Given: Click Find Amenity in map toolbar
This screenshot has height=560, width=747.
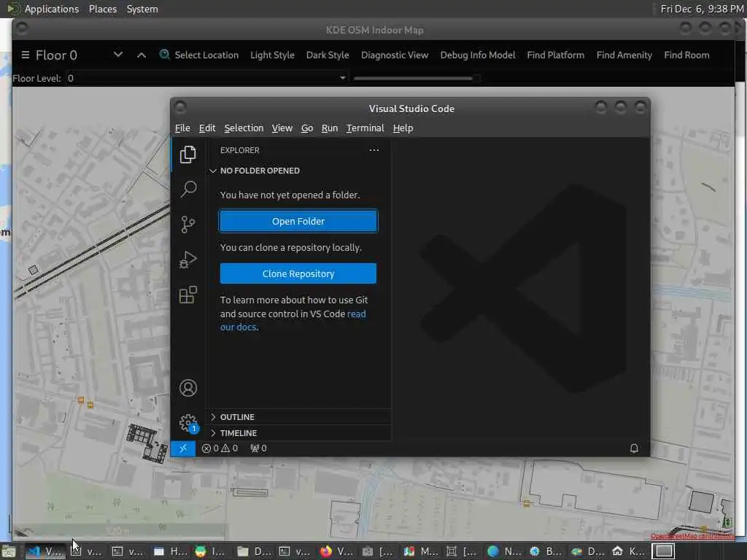Looking at the screenshot, I should pyautogui.click(x=624, y=55).
